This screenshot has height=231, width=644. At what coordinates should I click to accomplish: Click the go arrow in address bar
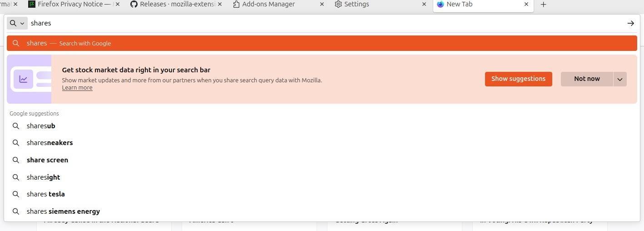630,23
